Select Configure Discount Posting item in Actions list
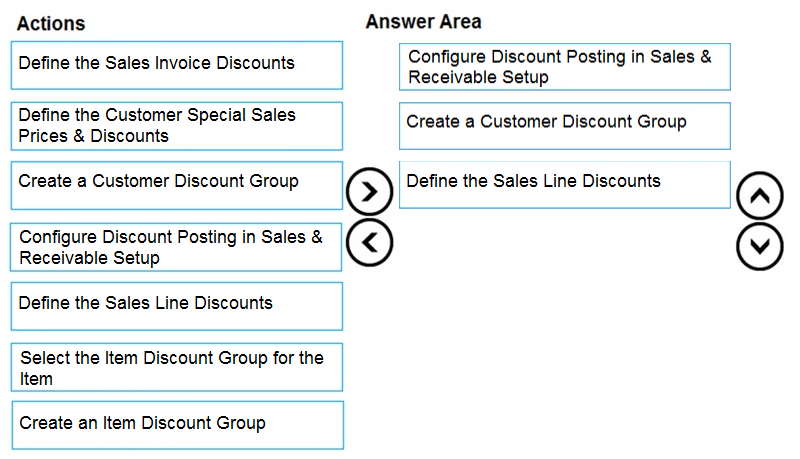 pos(176,247)
